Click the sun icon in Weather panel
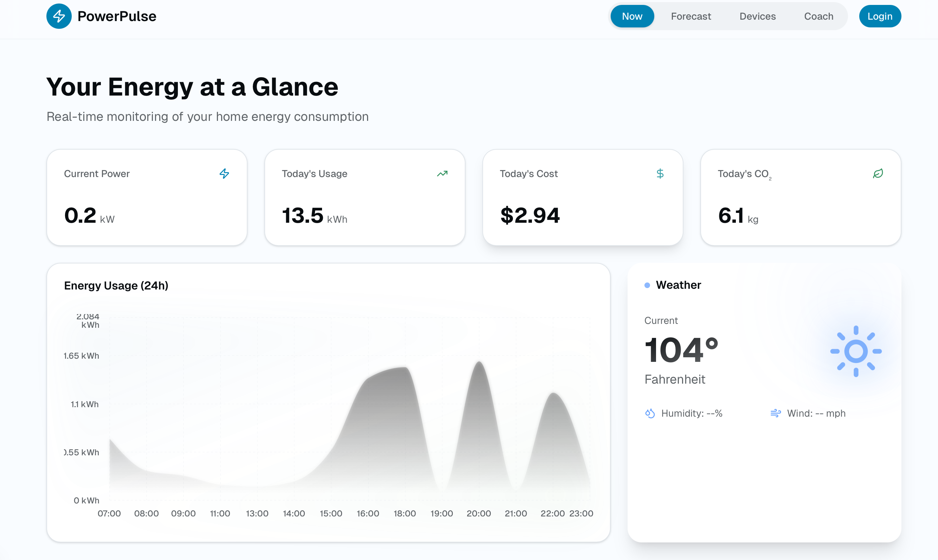Image resolution: width=938 pixels, height=560 pixels. (x=856, y=351)
